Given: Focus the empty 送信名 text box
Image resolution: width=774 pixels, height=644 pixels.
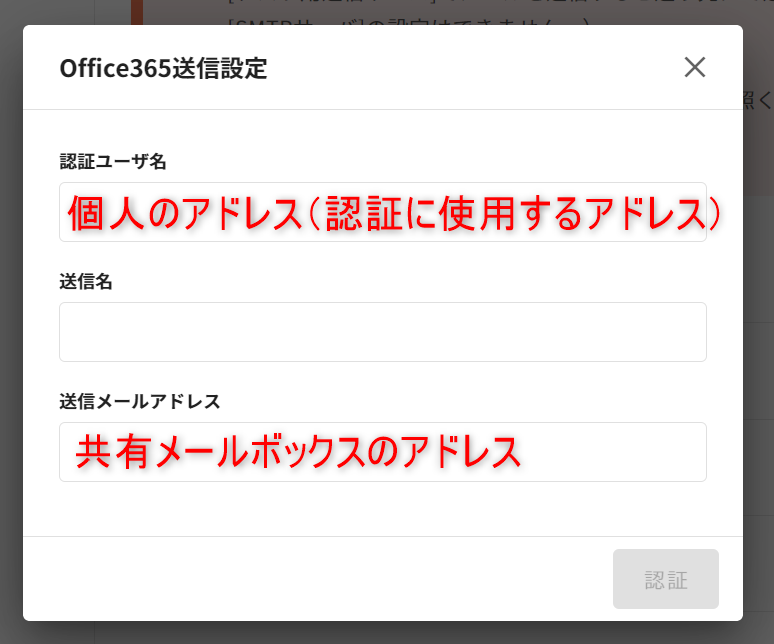Looking at the screenshot, I should 382,332.
